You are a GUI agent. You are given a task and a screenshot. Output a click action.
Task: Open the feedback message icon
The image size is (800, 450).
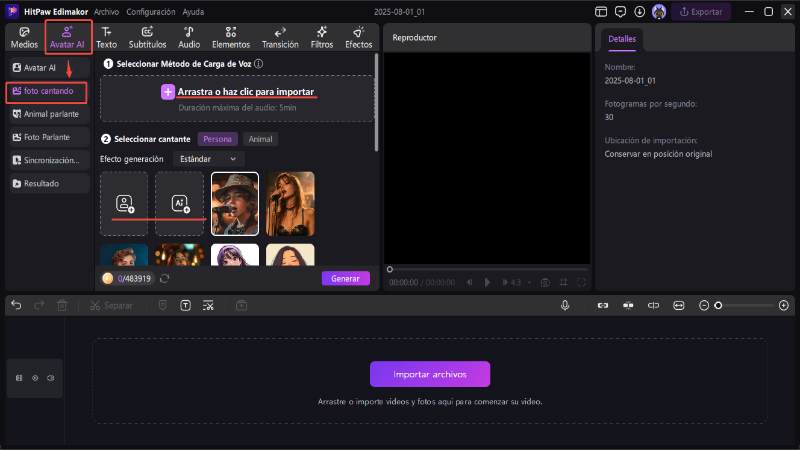620,12
